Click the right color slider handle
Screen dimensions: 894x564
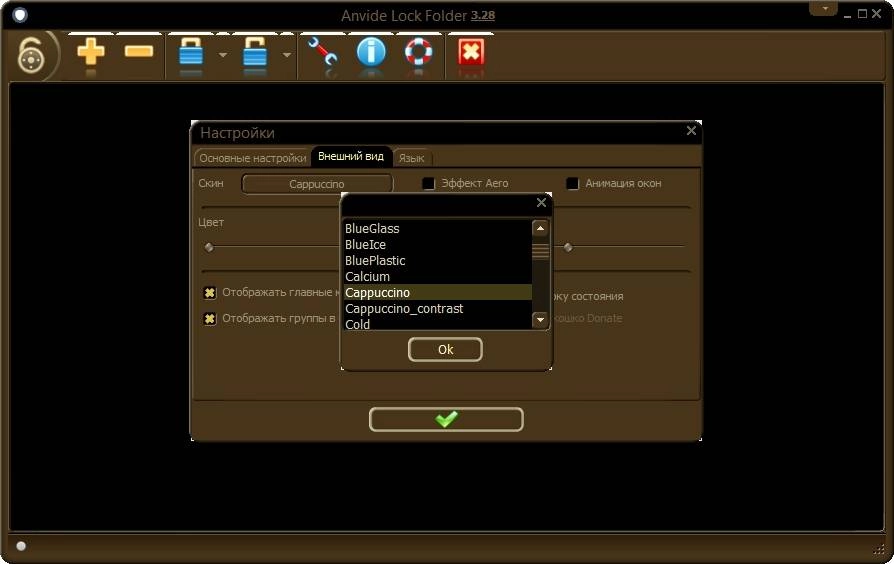pos(568,247)
